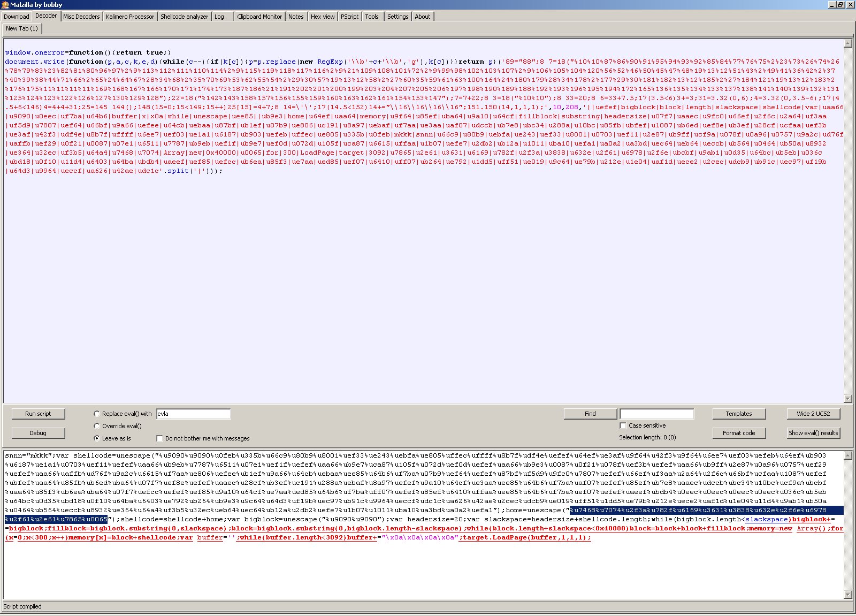Switch to the Decoder tab

click(46, 16)
